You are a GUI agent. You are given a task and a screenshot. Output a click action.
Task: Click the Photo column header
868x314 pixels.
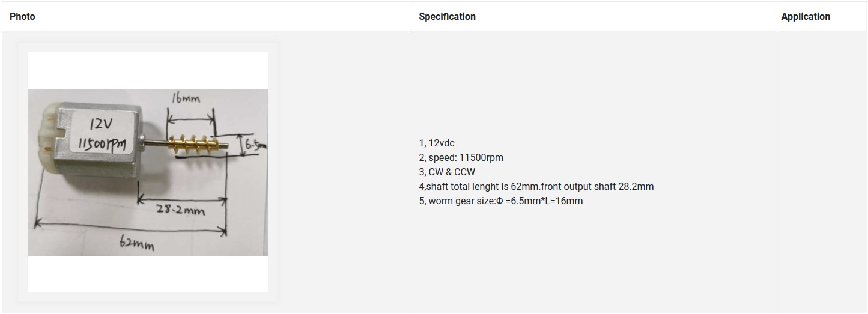22,17
